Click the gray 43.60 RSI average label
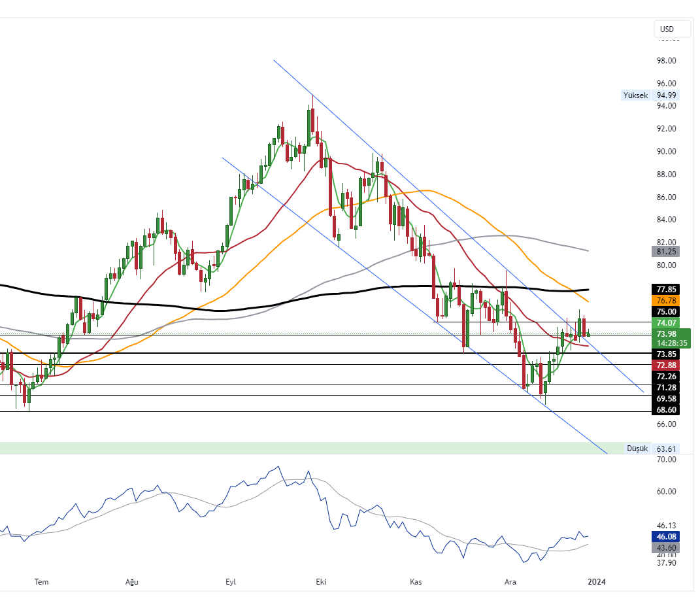The width and height of the screenshot is (700, 614). pos(666,548)
